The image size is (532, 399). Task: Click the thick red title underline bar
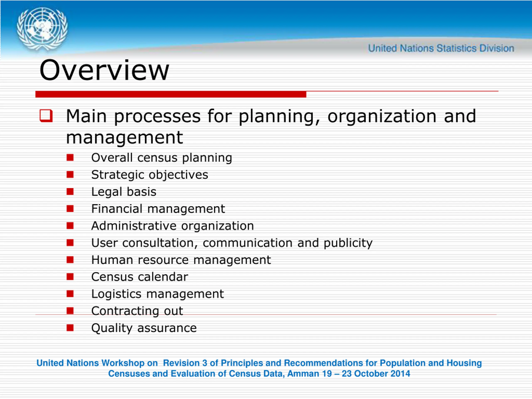click(x=171, y=94)
